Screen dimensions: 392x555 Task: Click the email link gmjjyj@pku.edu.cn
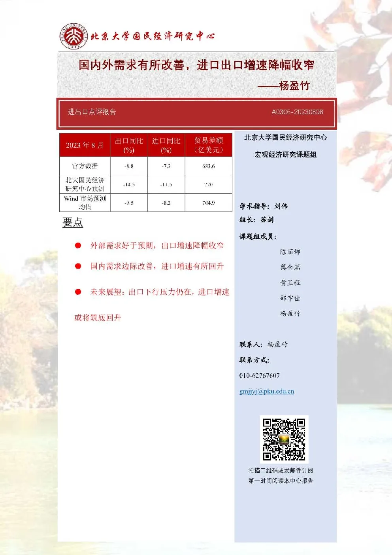pos(267,391)
